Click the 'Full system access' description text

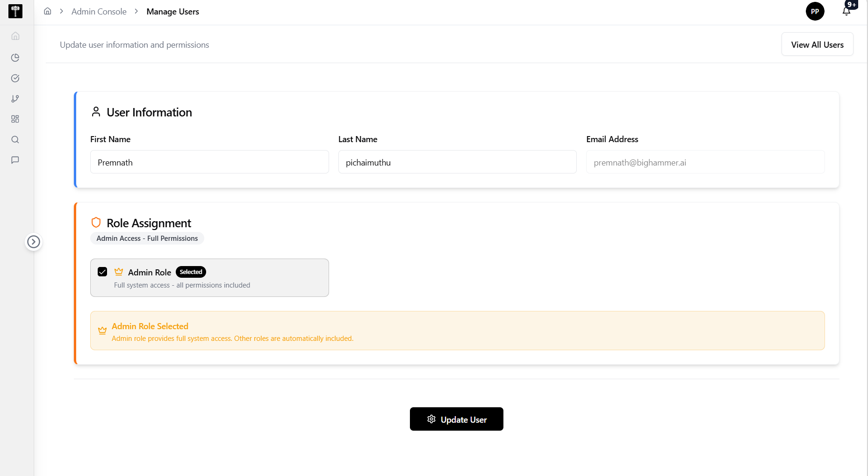(182, 285)
